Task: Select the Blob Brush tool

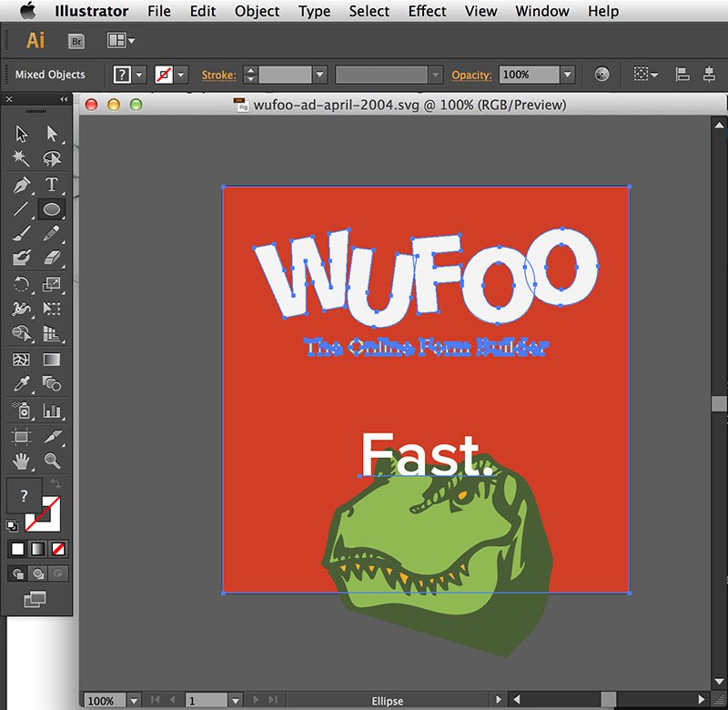Action: pyautogui.click(x=21, y=258)
